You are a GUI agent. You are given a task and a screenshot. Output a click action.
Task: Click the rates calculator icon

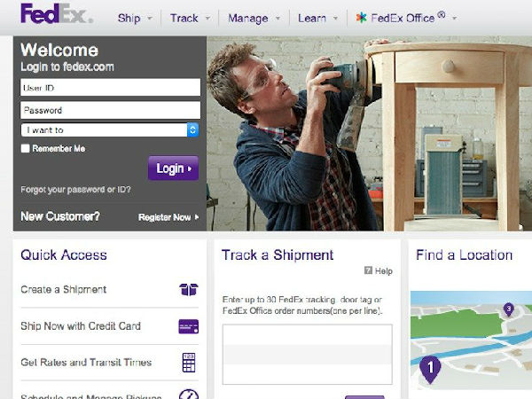(189, 363)
